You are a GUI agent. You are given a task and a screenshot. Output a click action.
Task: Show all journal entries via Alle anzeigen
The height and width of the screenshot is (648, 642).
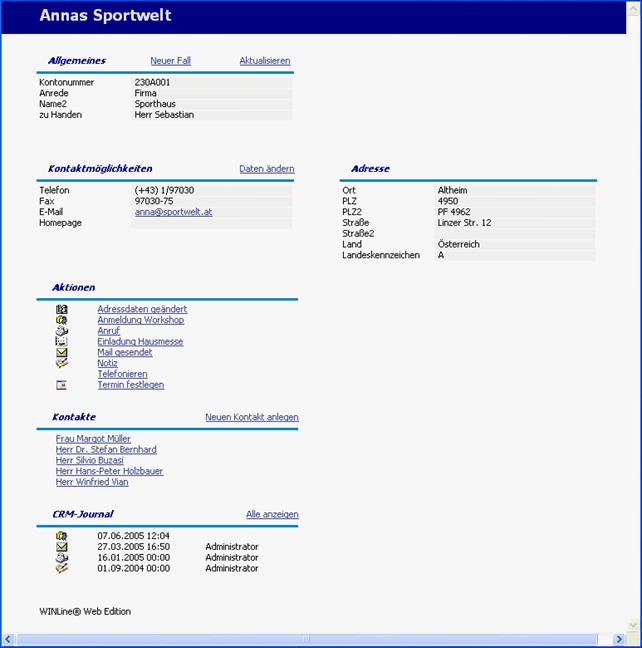pyautogui.click(x=272, y=514)
